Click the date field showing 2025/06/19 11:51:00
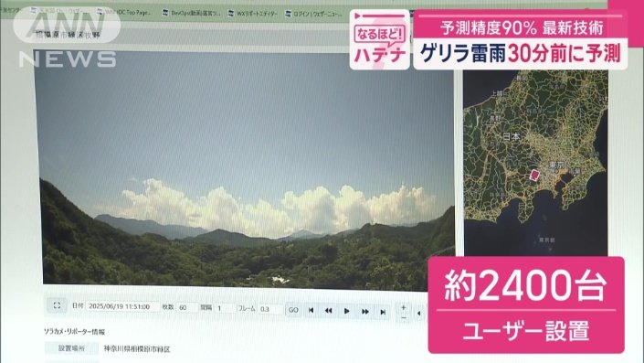Viewport: 644px width, 363px height. click(x=122, y=306)
